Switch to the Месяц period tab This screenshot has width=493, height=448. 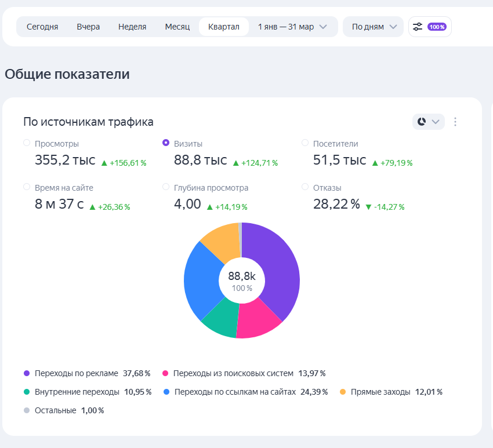177,27
